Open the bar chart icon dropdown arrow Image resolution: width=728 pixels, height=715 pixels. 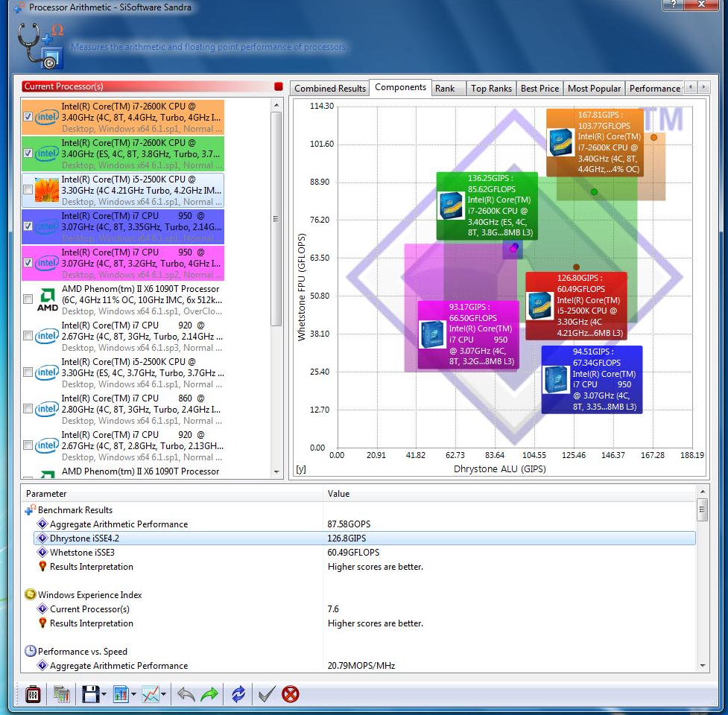[x=133, y=695]
